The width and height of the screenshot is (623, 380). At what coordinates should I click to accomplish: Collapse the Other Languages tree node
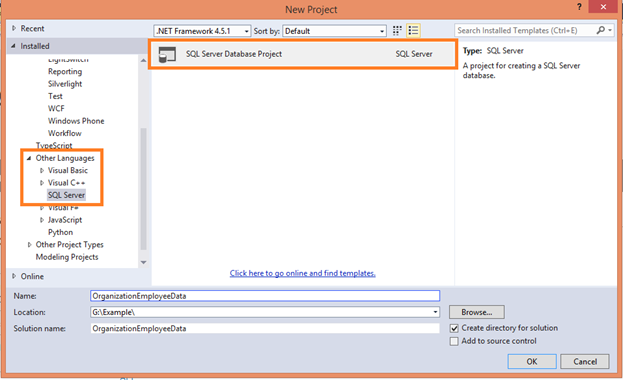click(29, 158)
